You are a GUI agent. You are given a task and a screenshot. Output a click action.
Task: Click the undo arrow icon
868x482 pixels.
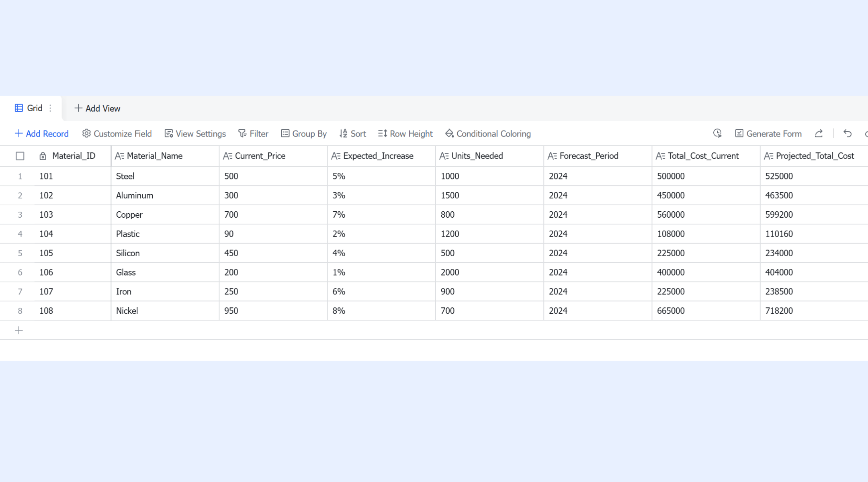pos(848,133)
